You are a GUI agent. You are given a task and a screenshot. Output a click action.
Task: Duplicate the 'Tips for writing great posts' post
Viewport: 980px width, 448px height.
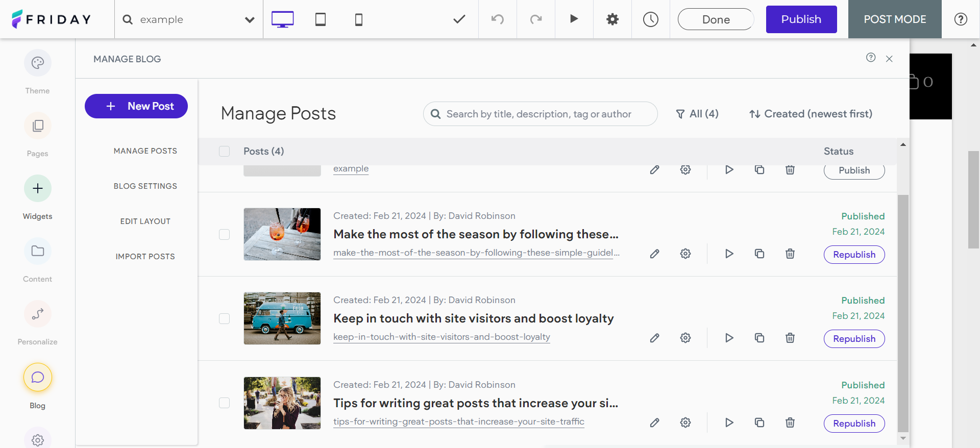pos(759,422)
